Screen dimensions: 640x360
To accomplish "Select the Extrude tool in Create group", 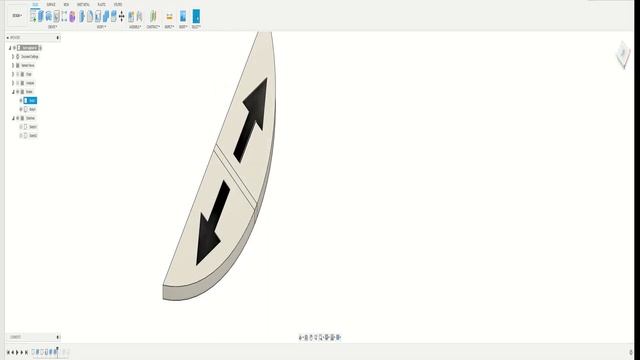I will coord(41,16).
